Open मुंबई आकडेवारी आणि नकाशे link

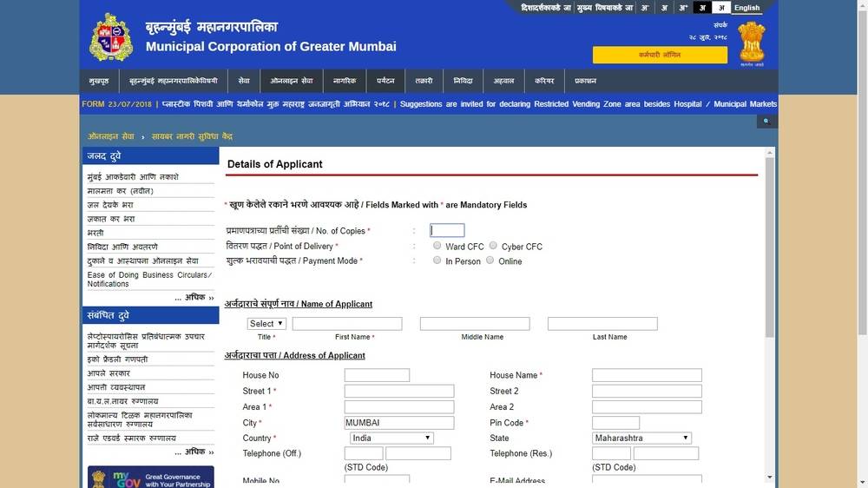133,176
